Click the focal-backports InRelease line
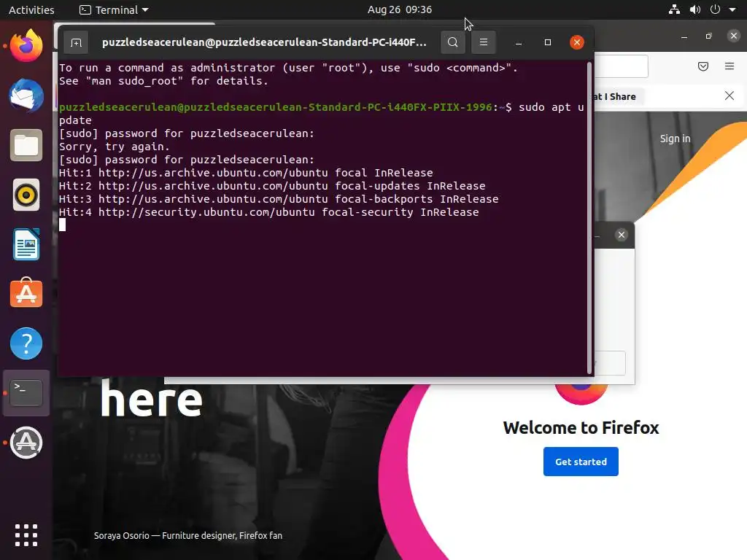Viewport: 747px width, 560px height. coord(279,199)
